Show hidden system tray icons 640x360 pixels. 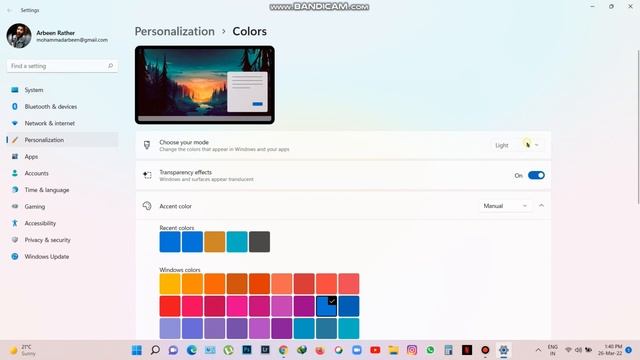[538, 350]
